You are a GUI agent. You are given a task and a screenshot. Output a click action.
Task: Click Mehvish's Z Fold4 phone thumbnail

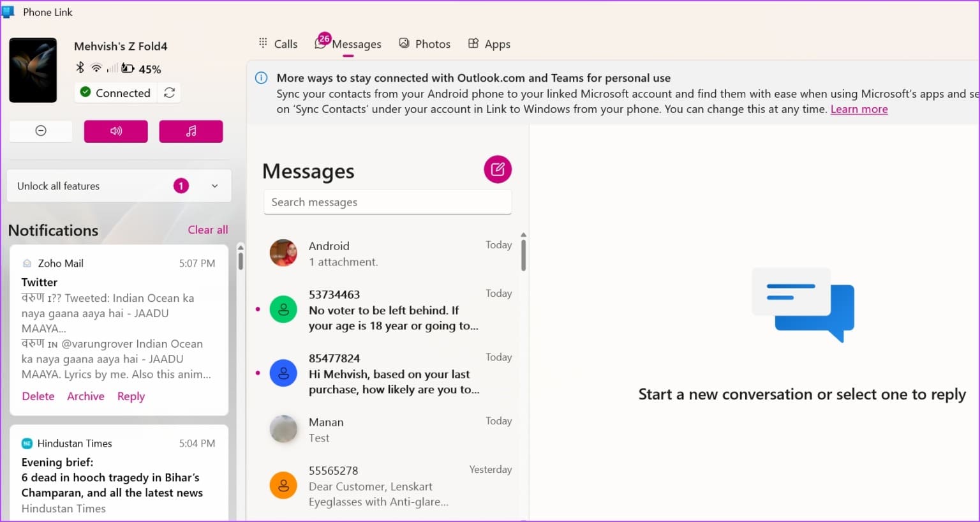pyautogui.click(x=33, y=70)
